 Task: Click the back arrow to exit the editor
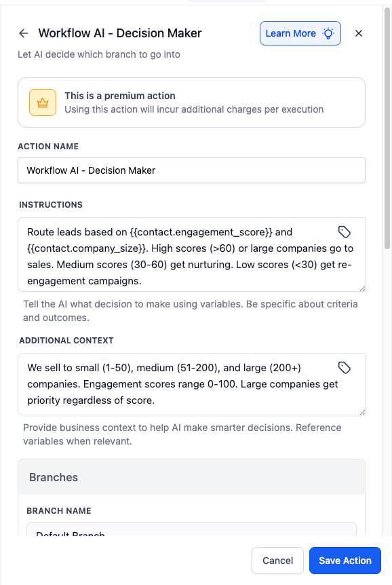point(23,33)
